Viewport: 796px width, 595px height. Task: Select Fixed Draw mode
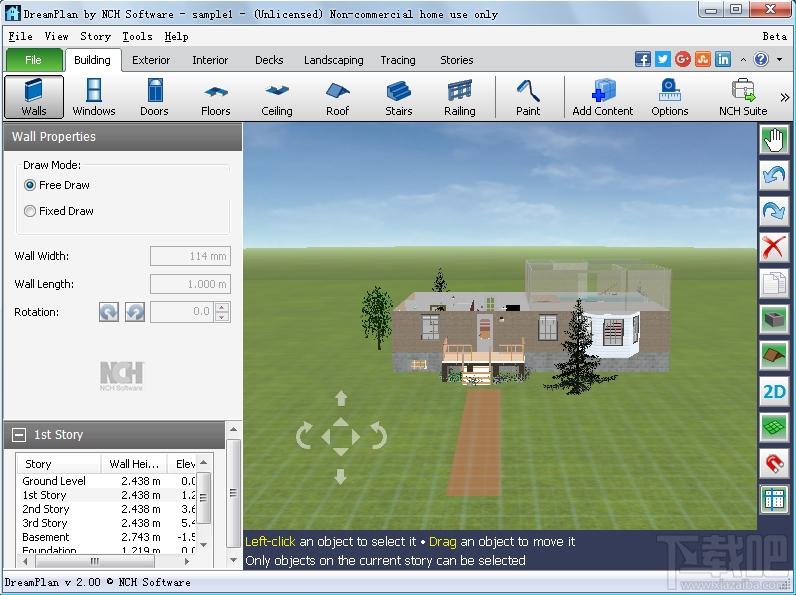click(x=59, y=211)
